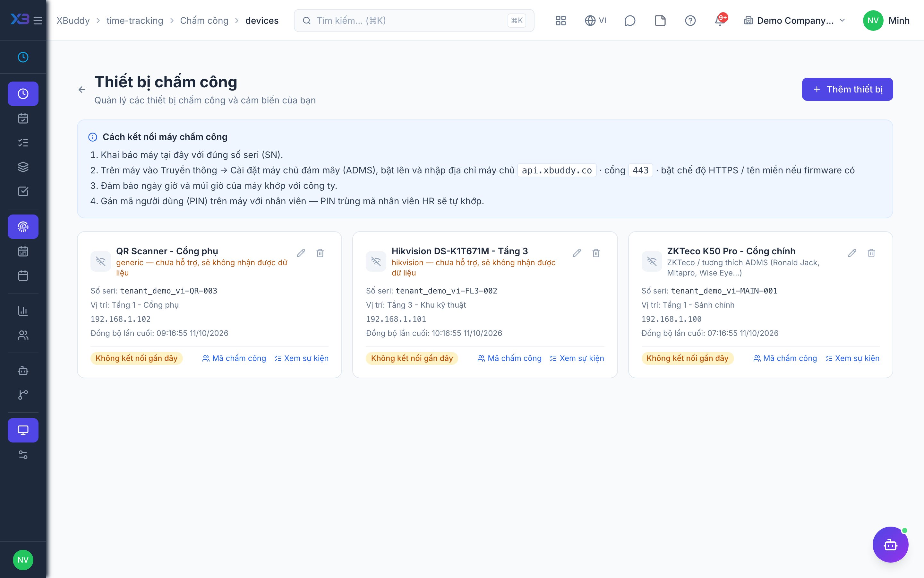Go to Chấm công breadcrumb
924x578 pixels.
pos(204,20)
